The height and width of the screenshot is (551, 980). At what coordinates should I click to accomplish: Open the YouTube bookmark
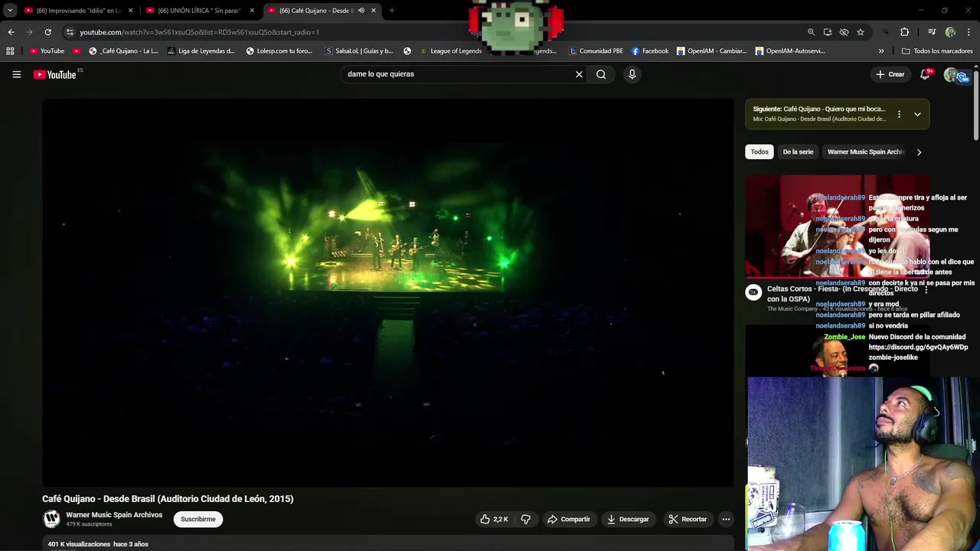point(47,51)
